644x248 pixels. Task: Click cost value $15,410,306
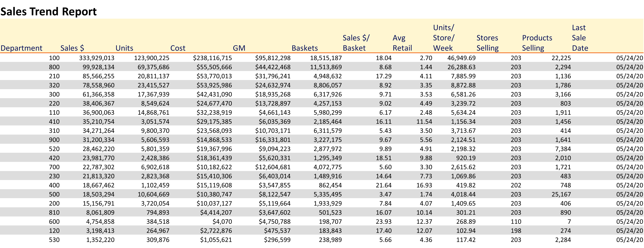pyautogui.click(x=214, y=176)
